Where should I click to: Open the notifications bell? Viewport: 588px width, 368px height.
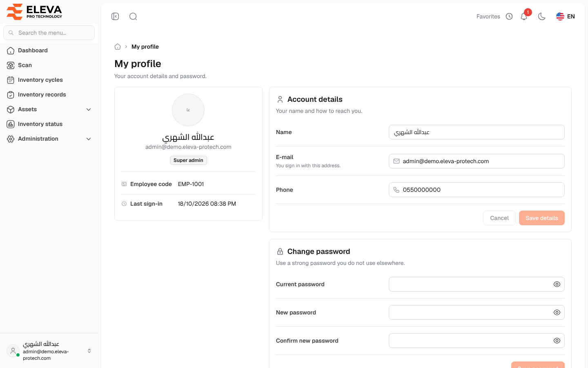(x=524, y=16)
